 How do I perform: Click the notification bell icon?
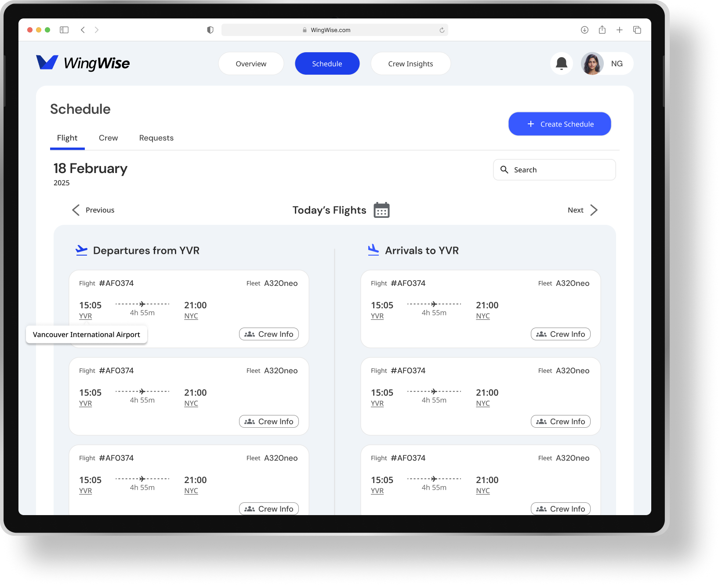pos(561,64)
